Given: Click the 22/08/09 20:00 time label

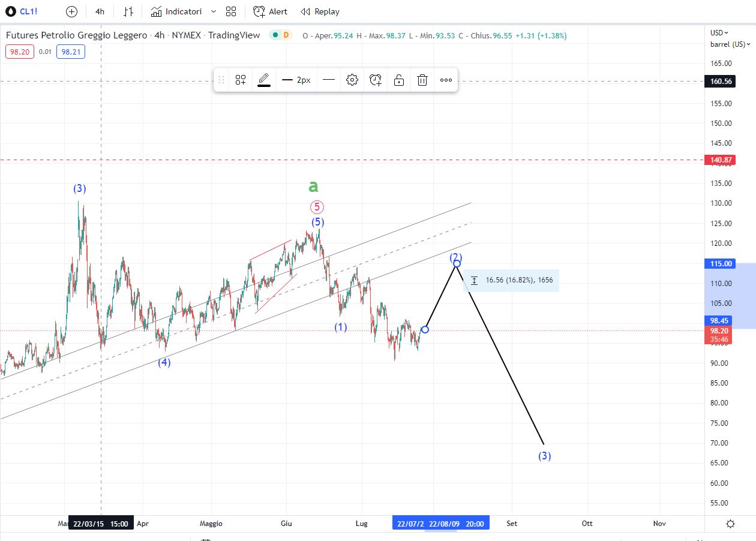Looking at the screenshot, I should coord(457,524).
